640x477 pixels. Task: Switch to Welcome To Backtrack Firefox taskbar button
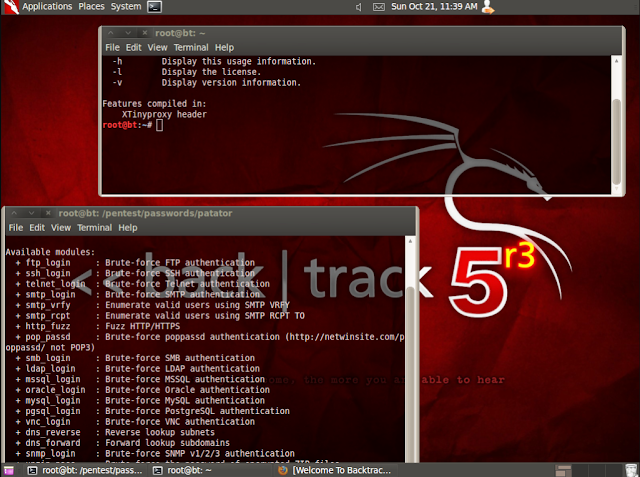(335, 470)
